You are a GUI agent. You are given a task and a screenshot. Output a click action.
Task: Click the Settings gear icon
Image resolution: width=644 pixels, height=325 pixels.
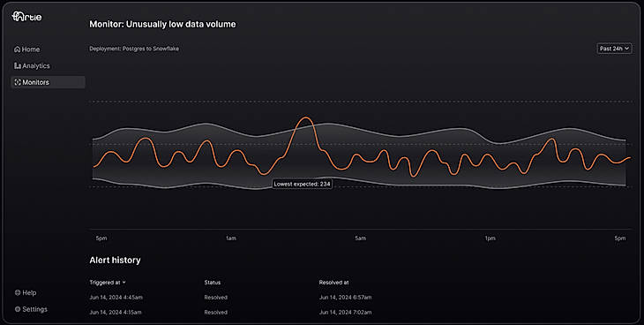[18, 309]
